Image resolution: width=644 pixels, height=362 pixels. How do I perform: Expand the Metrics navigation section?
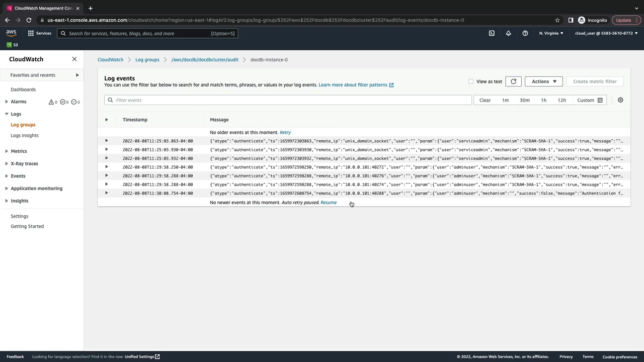pyautogui.click(x=7, y=151)
